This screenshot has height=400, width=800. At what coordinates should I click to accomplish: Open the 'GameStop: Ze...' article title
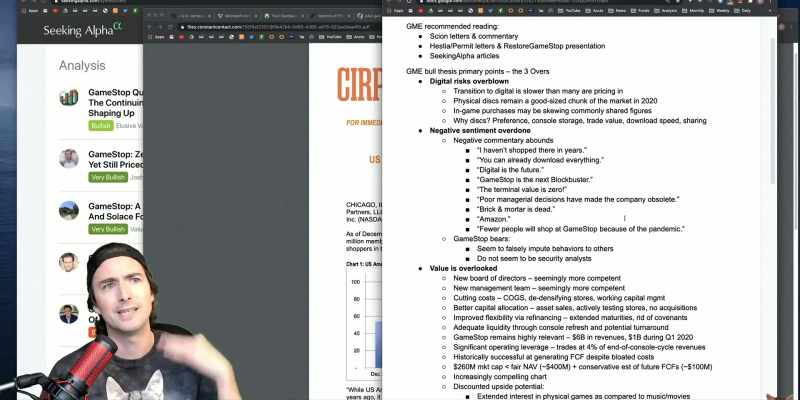[x=115, y=159]
